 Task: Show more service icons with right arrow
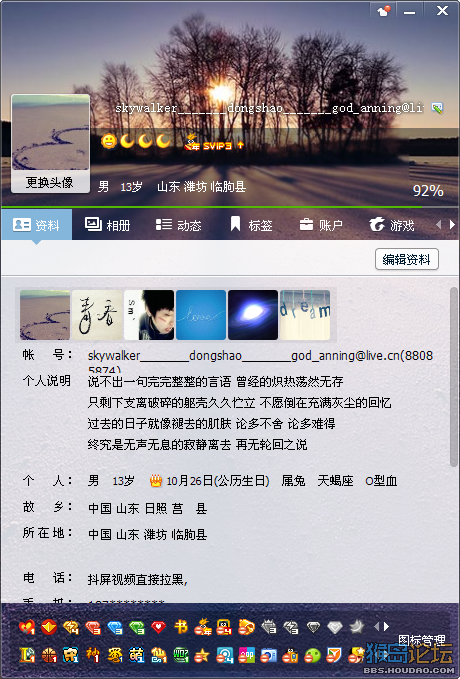tap(386, 626)
